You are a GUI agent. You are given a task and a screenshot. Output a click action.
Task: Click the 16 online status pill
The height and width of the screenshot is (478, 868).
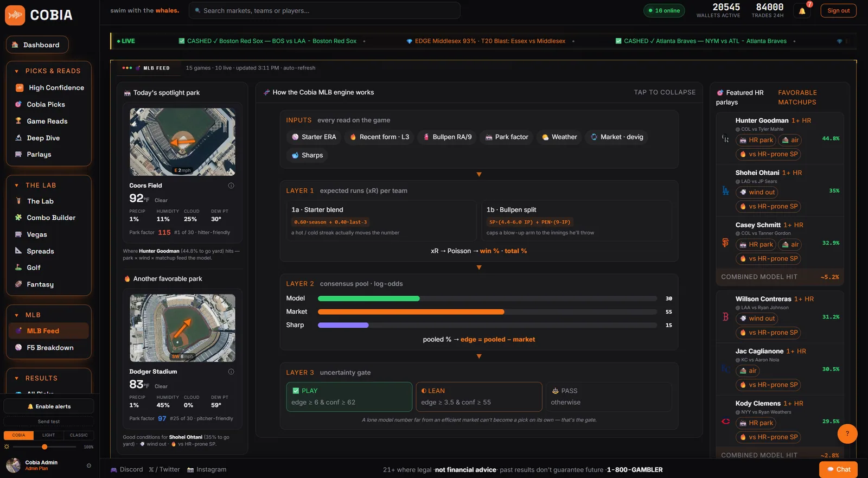[664, 11]
